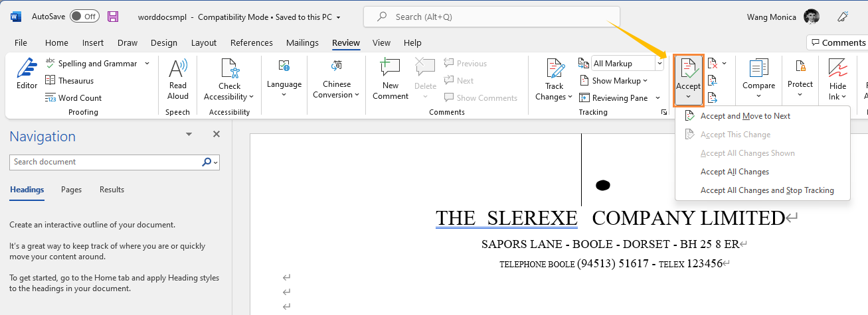Show the Results tab in Navigation
Viewport: 868px width, 315px height.
(x=112, y=190)
